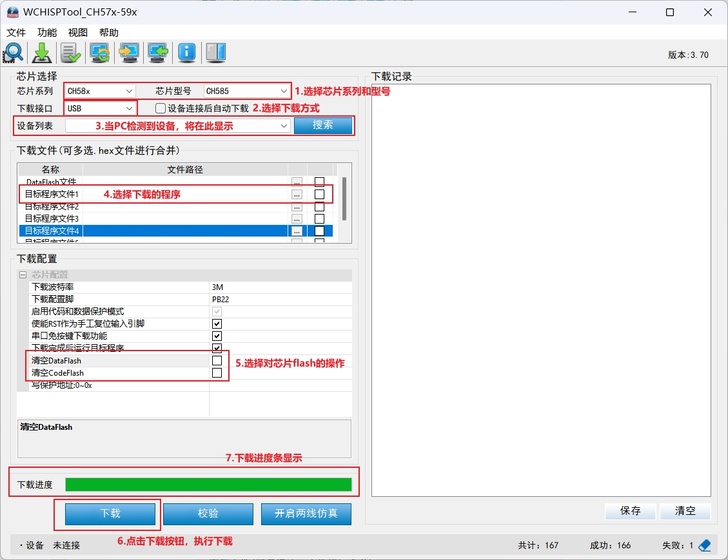Viewport: 728px width, 560px height.
Task: Check the 目标程序文件2 row checkbox
Action: [319, 206]
